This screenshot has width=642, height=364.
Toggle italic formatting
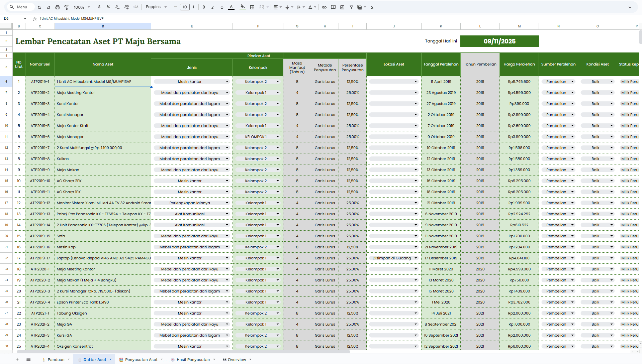(x=213, y=7)
